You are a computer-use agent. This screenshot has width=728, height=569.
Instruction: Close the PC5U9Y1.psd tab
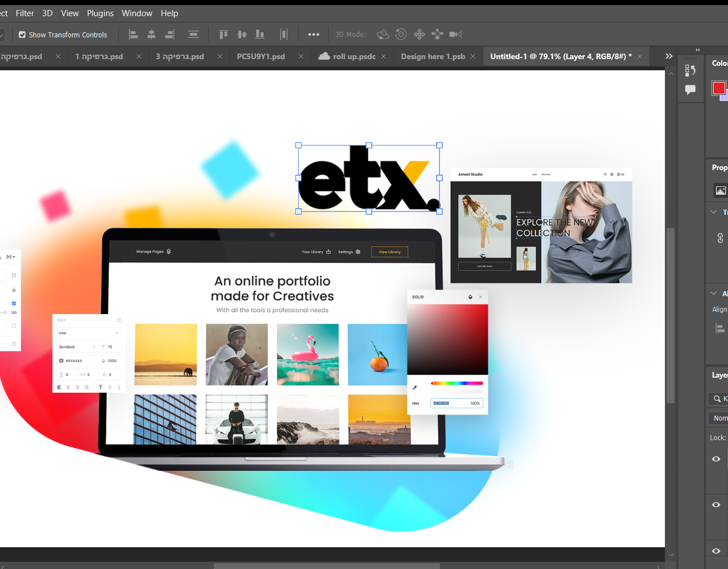coord(301,56)
